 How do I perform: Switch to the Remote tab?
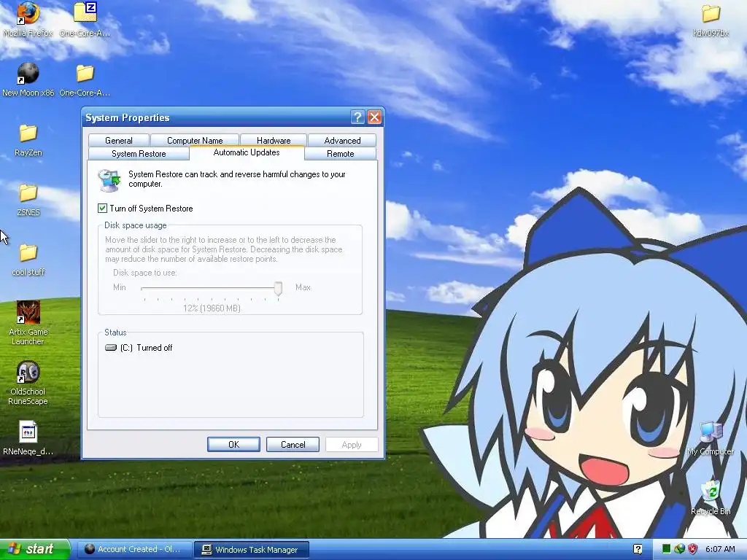340,154
